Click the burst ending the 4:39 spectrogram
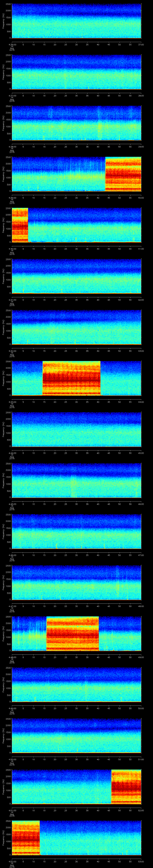153x868 pixels. click(123, 174)
